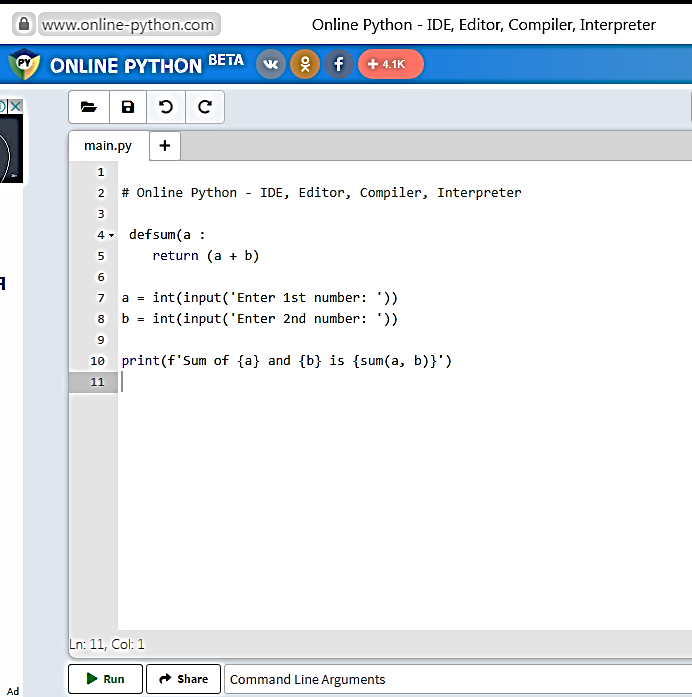Click line number 7 in the gutter
Screen dimensions: 692x697
[x=99, y=298]
